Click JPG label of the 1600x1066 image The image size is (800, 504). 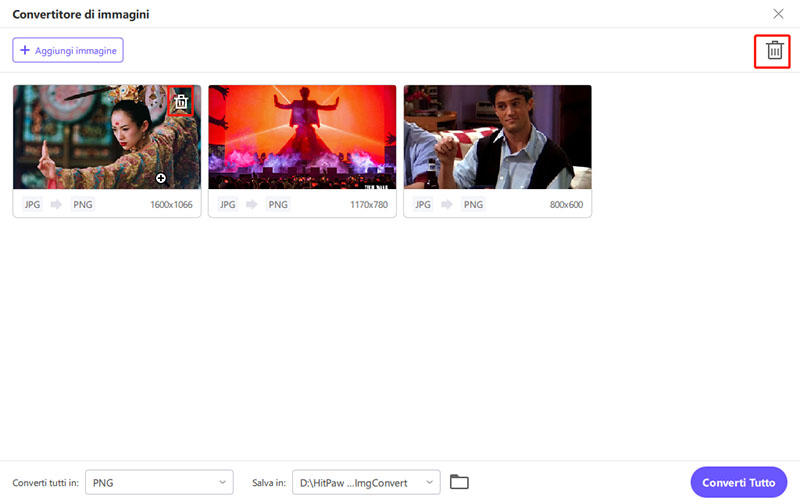point(32,205)
